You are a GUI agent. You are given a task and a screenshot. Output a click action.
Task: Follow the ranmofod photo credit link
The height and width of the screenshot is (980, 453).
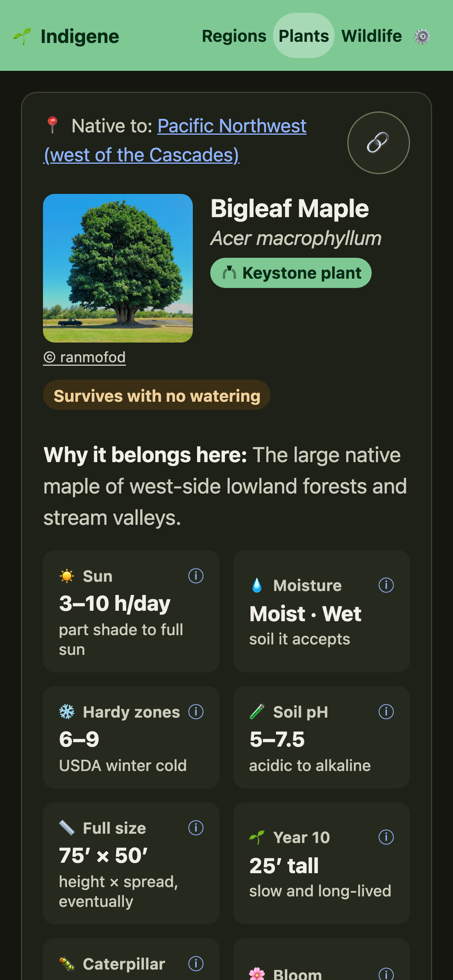[84, 357]
